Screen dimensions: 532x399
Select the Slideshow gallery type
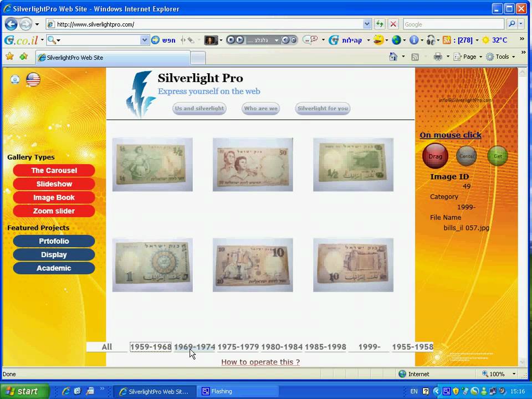(x=54, y=184)
